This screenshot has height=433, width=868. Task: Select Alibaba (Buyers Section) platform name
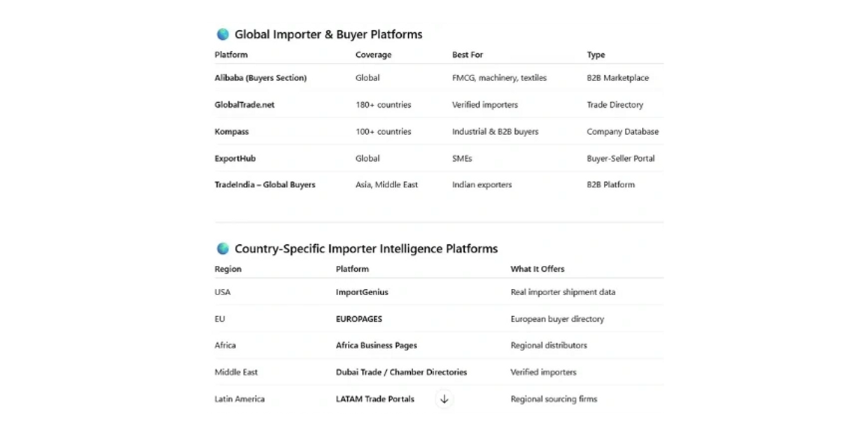[260, 78]
